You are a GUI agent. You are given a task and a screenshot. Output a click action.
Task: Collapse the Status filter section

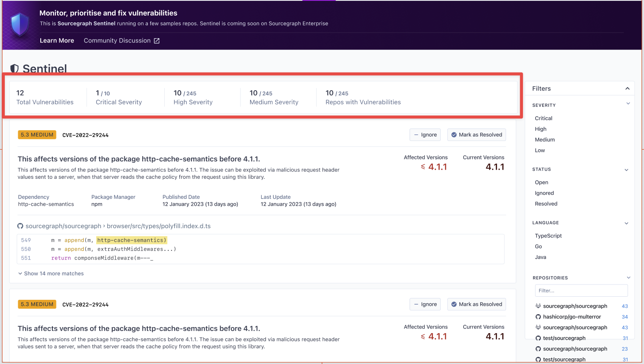pyautogui.click(x=627, y=170)
